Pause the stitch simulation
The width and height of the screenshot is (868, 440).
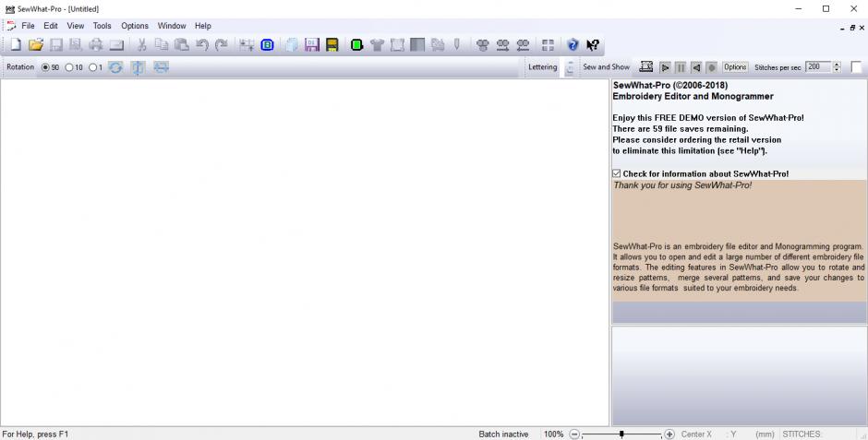click(681, 67)
